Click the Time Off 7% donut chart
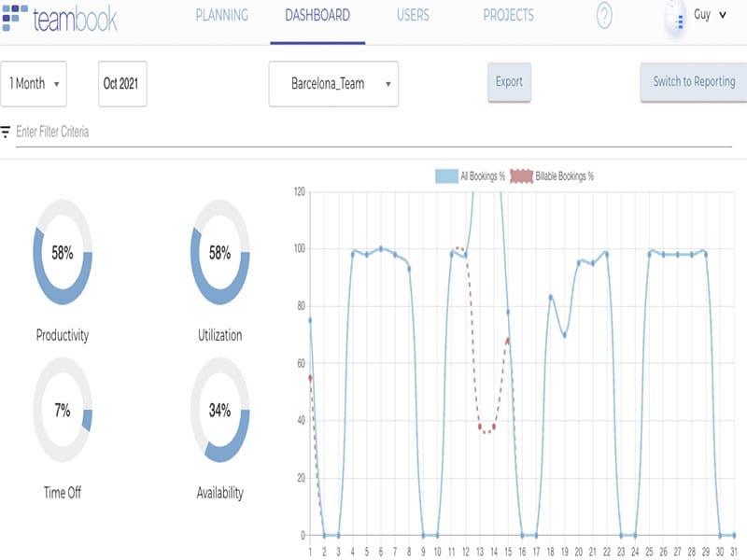 click(x=63, y=412)
